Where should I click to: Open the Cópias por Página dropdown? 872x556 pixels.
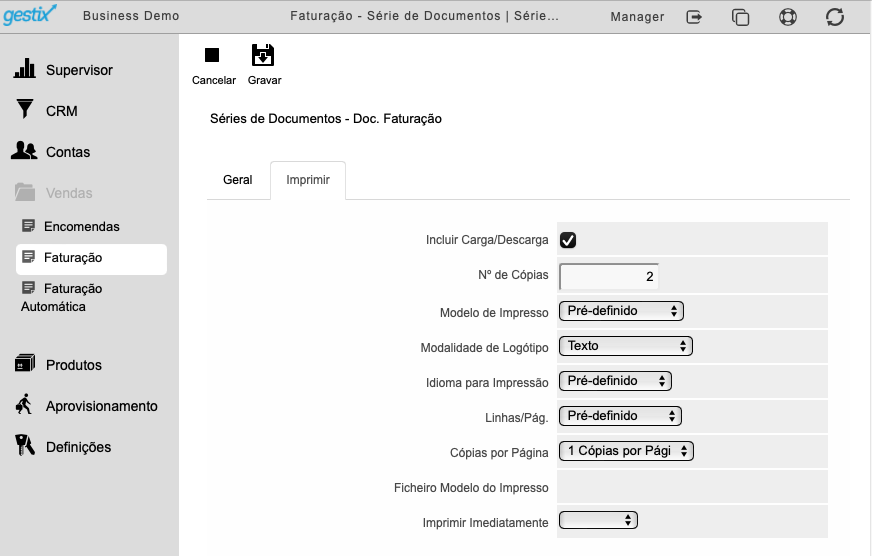pos(626,451)
